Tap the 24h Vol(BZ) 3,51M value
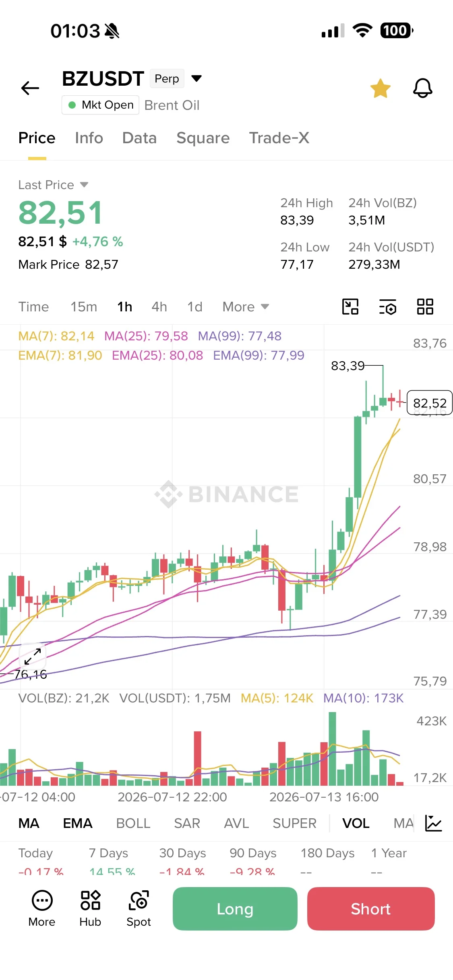 coord(367,220)
